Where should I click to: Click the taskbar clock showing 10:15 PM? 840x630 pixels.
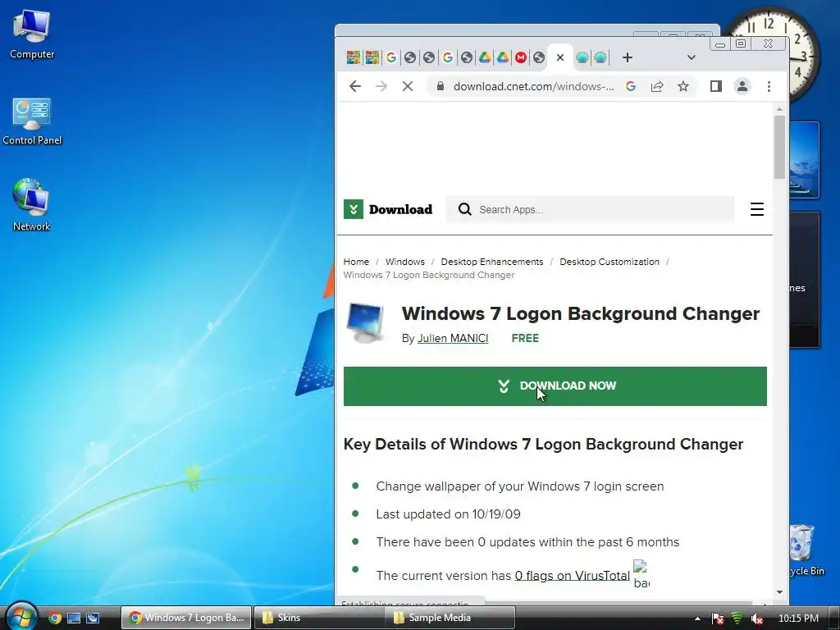coord(798,619)
